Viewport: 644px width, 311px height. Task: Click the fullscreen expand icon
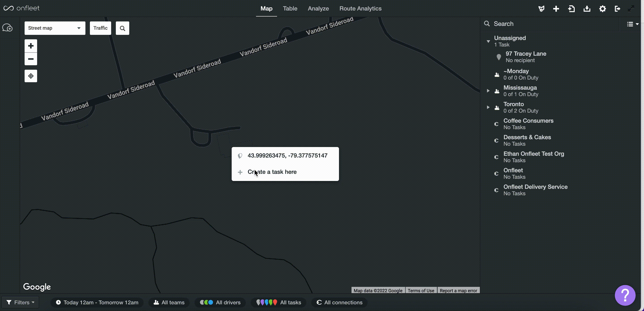[631, 9]
